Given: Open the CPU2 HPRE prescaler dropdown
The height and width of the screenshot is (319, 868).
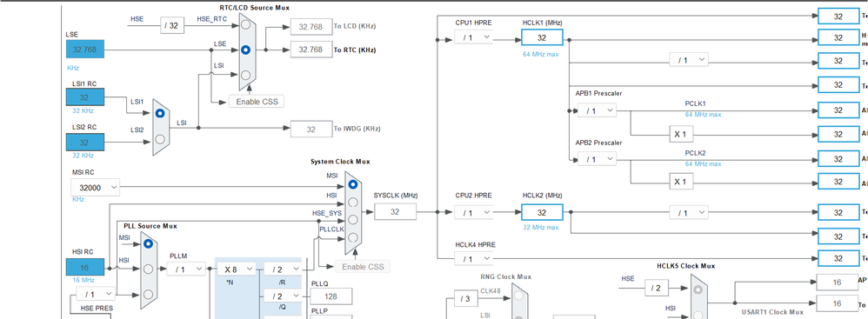Looking at the screenshot, I should tap(473, 212).
